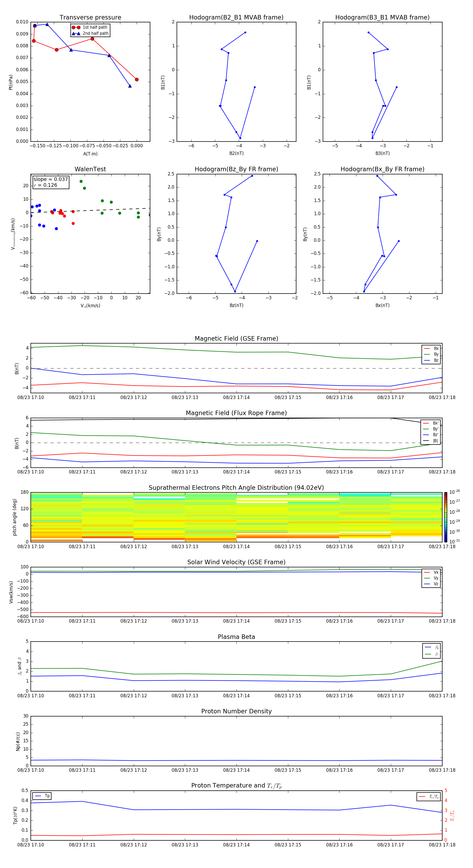Click the 'Np(#/cc)' y-axis label
473x868 pixels.
tap(18, 741)
